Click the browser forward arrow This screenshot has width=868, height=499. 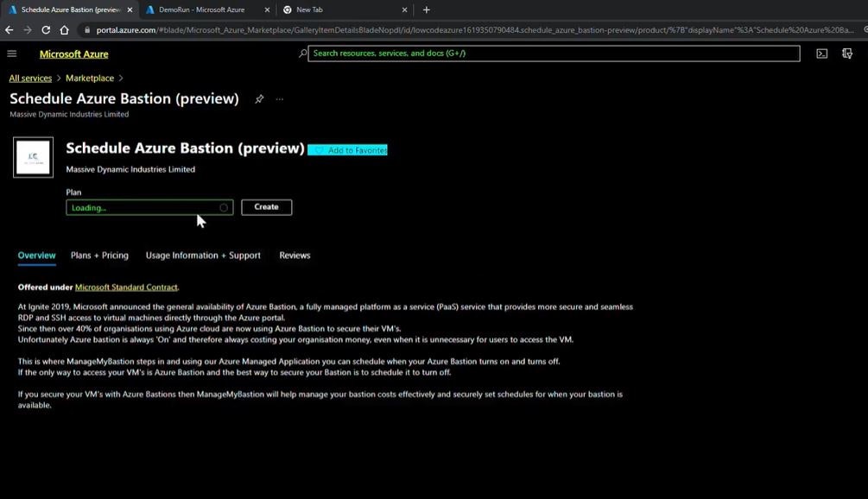pyautogui.click(x=27, y=30)
